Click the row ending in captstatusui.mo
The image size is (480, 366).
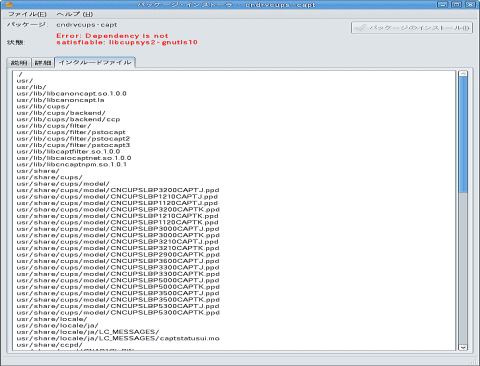pyautogui.click(x=118, y=338)
